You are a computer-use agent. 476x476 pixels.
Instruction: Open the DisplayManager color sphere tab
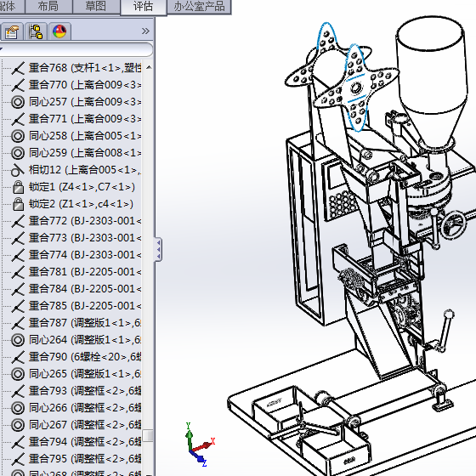tap(59, 31)
